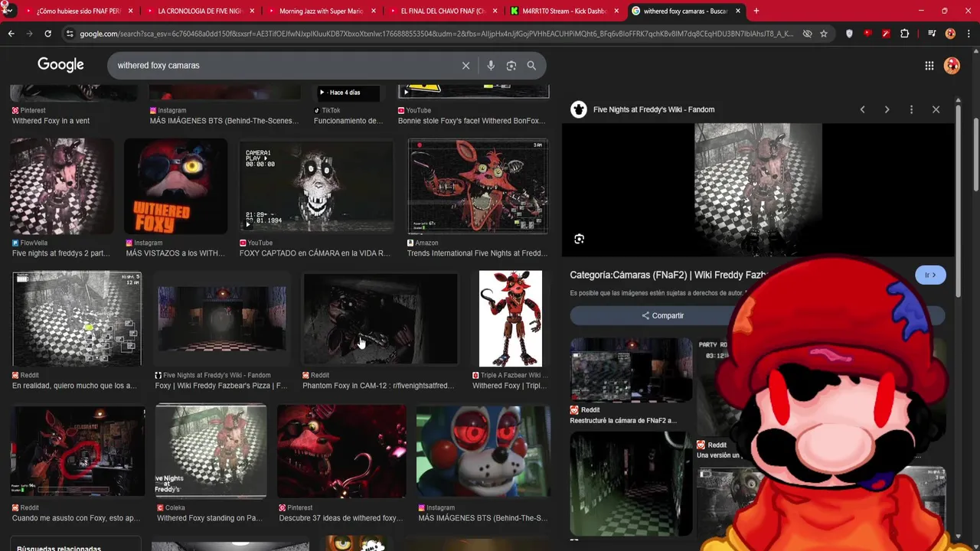Close the image preview panel

point(936,109)
